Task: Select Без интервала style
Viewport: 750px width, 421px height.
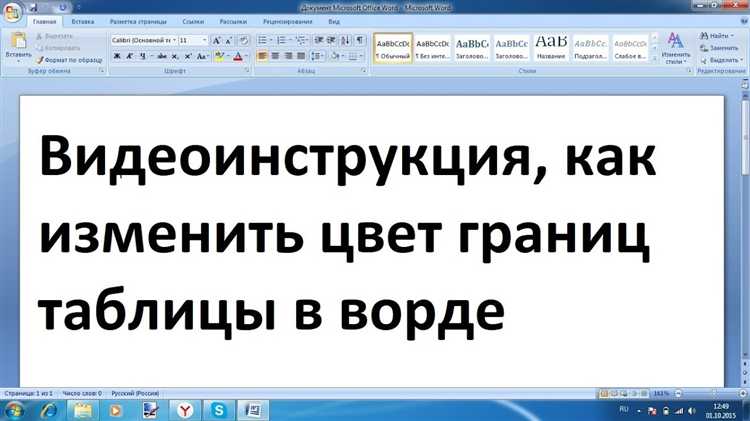Action: pos(432,48)
